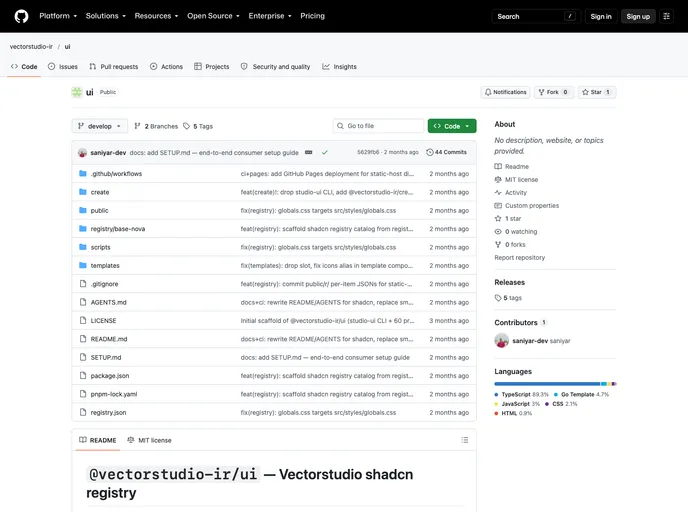Switch to the Actions tab
This screenshot has width=688, height=512.
(166, 67)
